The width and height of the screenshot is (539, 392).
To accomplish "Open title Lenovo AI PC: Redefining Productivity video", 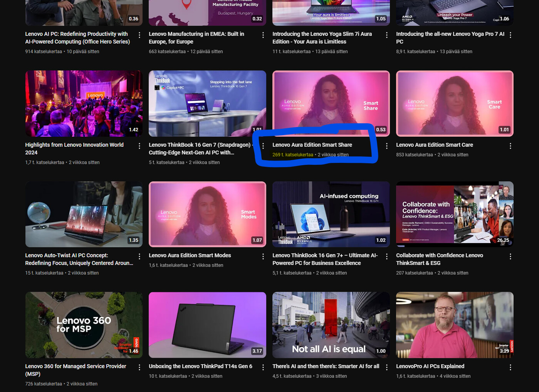I will (x=77, y=38).
